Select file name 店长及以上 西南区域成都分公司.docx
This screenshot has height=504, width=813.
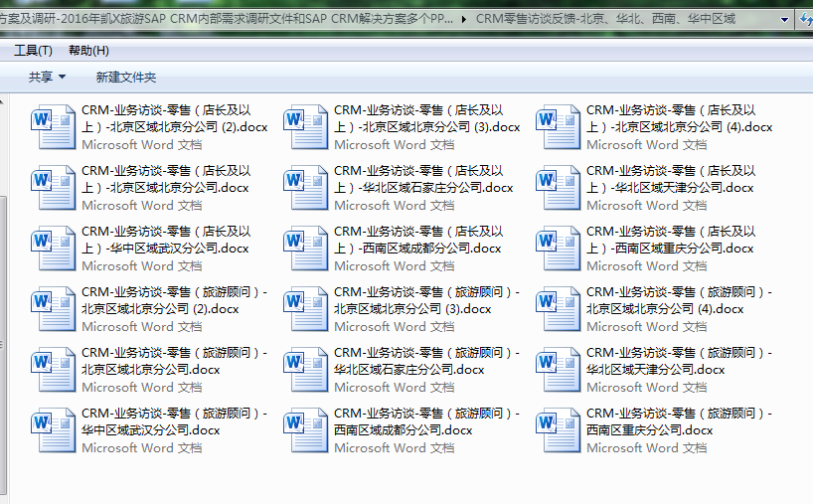tap(418, 240)
